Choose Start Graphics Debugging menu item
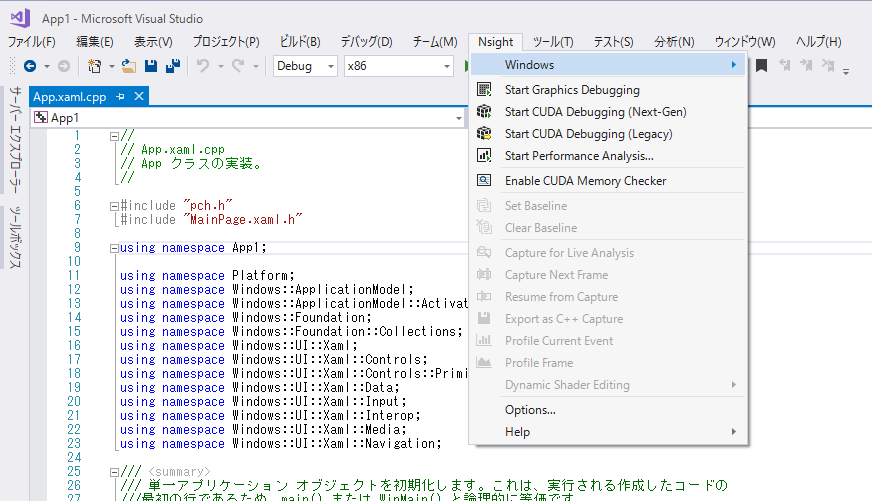Image resolution: width=872 pixels, height=501 pixels. tap(608, 90)
